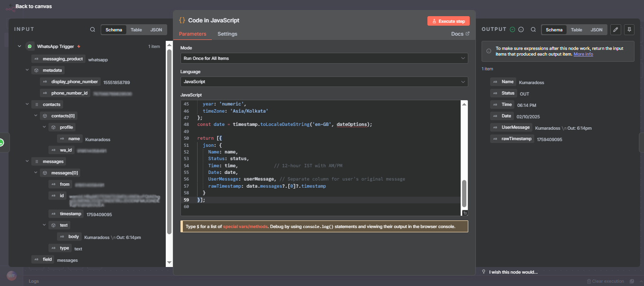Open search in the Output panel
The height and width of the screenshot is (286, 644).
(x=533, y=29)
